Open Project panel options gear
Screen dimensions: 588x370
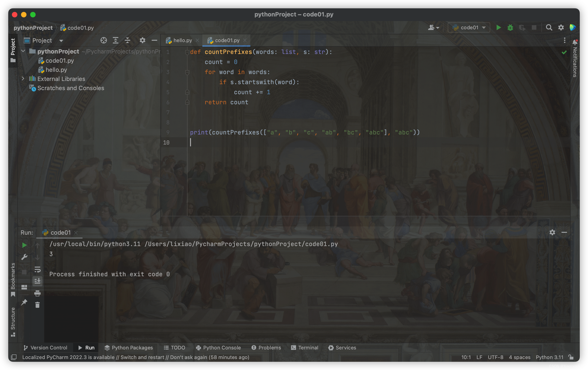click(x=142, y=40)
